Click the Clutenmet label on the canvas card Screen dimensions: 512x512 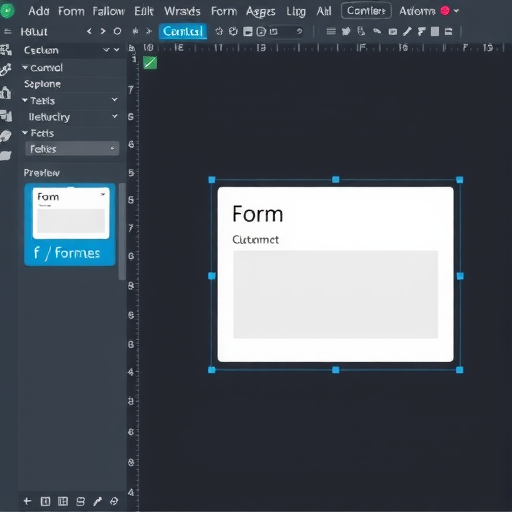tap(255, 240)
